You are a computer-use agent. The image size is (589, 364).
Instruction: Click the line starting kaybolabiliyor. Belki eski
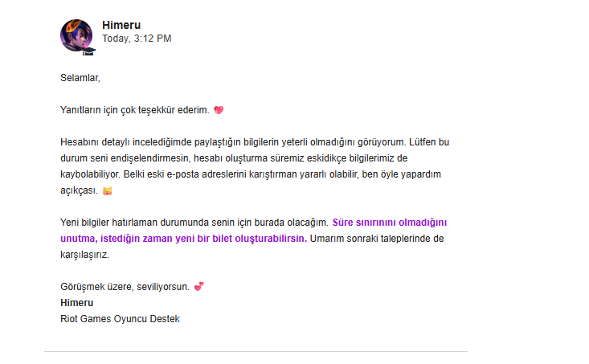pos(251,174)
